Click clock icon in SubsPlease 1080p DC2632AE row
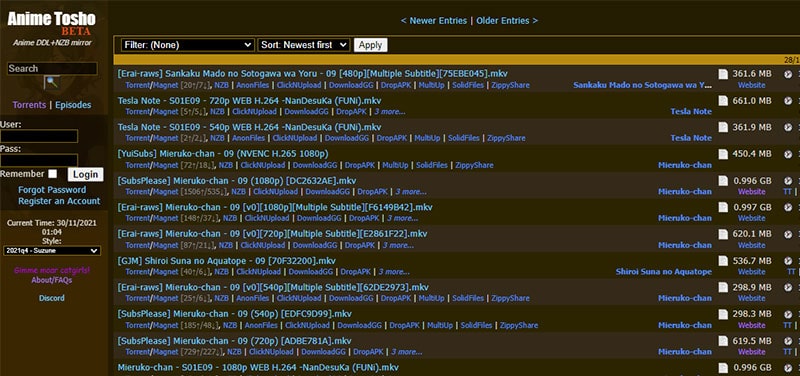The height and width of the screenshot is (376, 800). 788,181
